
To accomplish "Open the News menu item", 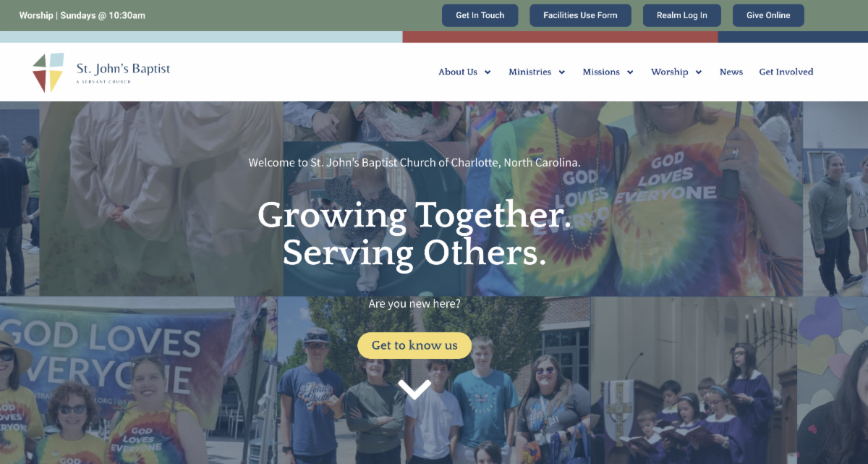I will pos(731,72).
